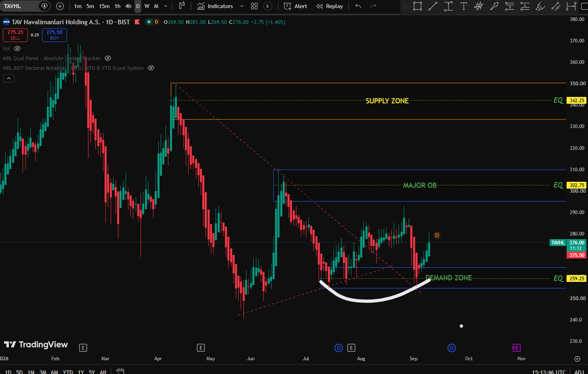Open the go-to-date calendar icon

pyautogui.click(x=121, y=372)
